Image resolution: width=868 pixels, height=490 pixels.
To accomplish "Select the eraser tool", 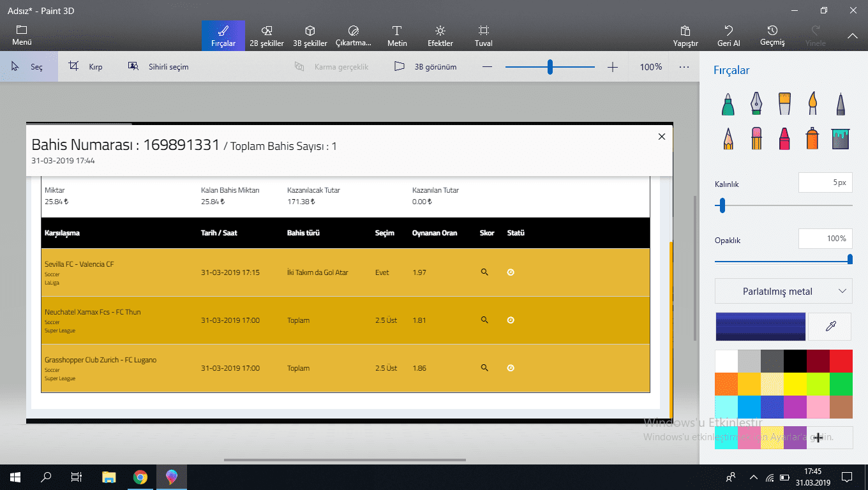I will click(x=756, y=138).
